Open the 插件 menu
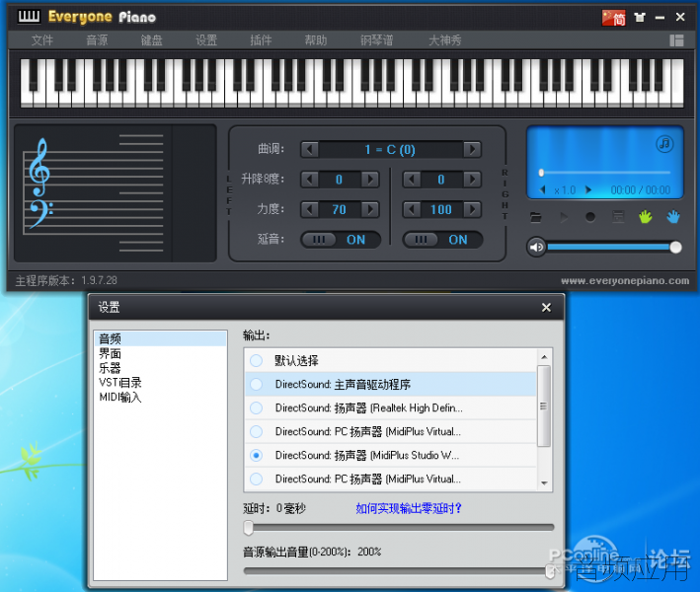Viewport: 700px width, 592px height. pos(261,40)
